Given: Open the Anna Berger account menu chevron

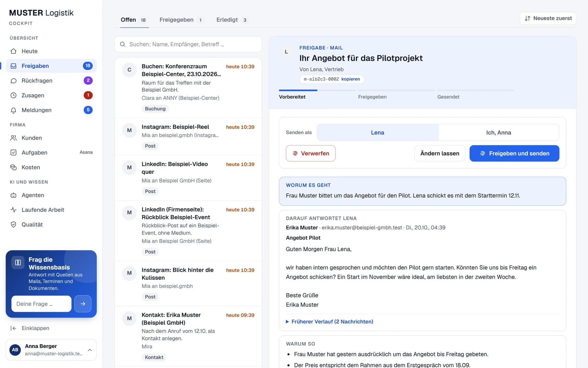Looking at the screenshot, I should (x=90, y=350).
